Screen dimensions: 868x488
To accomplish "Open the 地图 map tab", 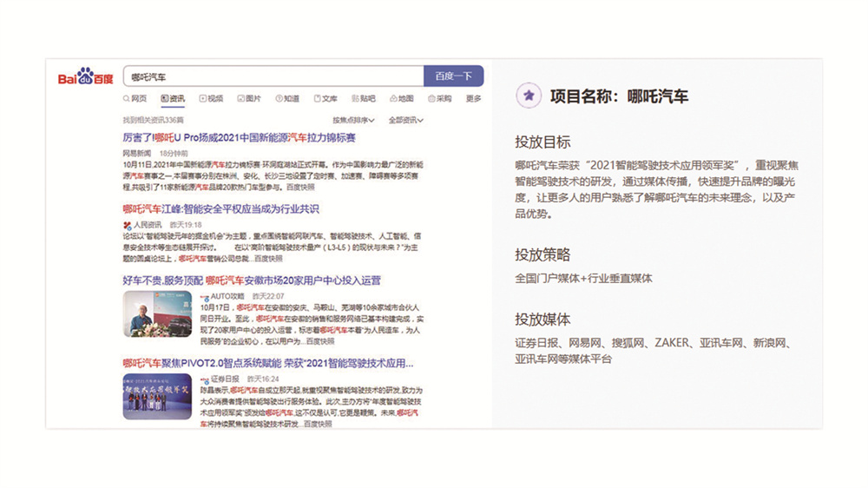I will tap(401, 99).
